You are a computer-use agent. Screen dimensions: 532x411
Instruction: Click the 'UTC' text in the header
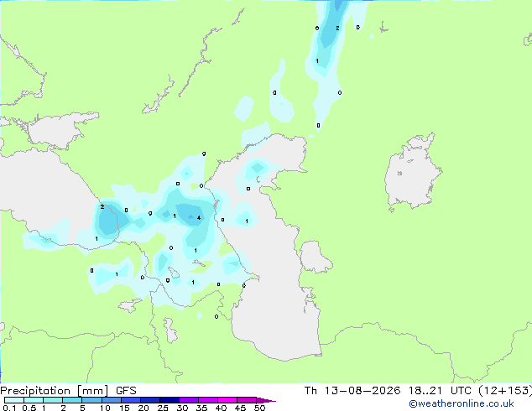pos(461,391)
